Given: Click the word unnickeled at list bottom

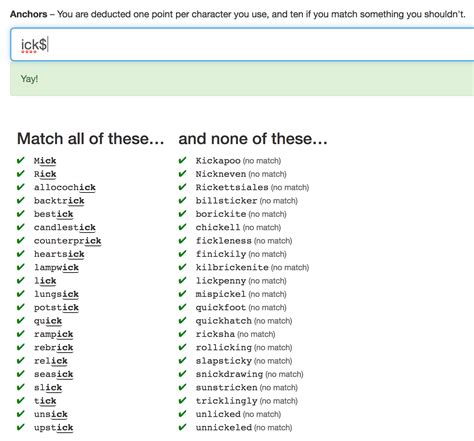Looking at the screenshot, I should click(224, 427).
